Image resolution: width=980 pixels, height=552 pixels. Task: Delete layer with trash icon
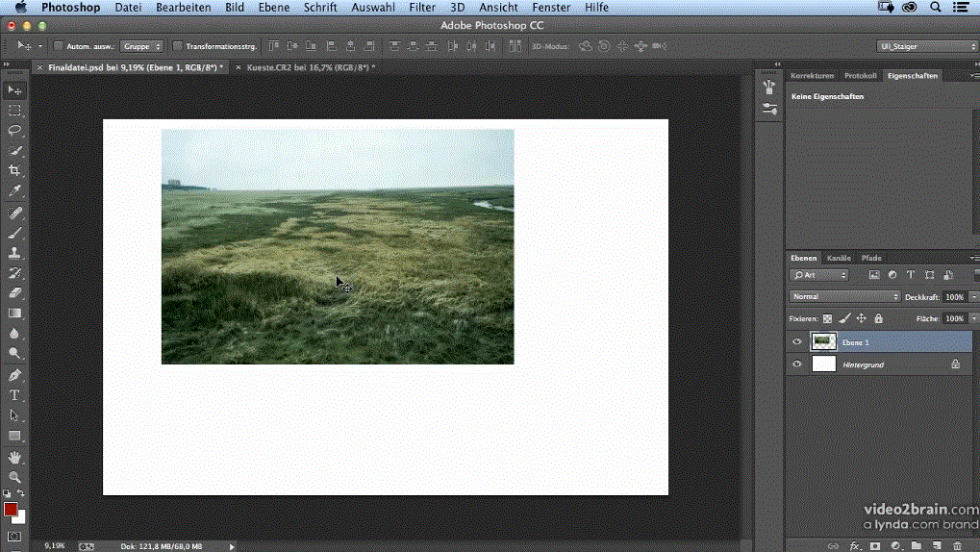click(x=958, y=545)
